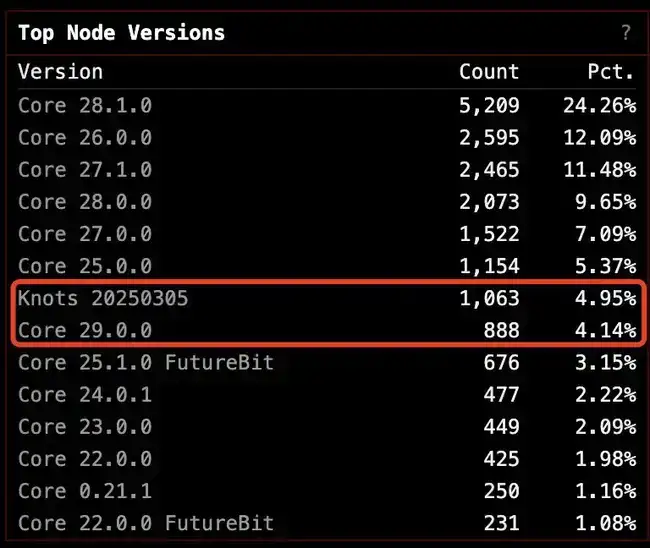Click the Core 27.1.0 version row
The height and width of the screenshot is (548, 650).
pos(327,170)
